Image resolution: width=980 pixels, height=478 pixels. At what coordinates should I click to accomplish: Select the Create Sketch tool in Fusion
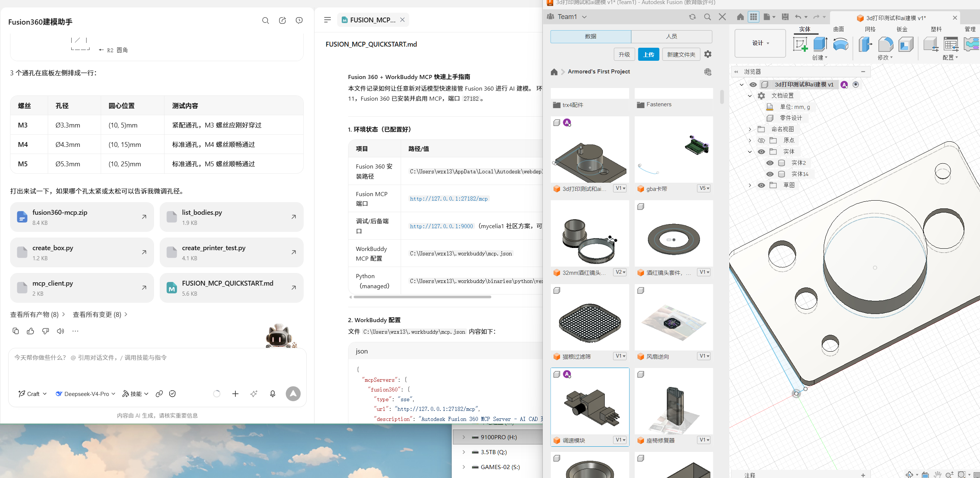point(800,44)
